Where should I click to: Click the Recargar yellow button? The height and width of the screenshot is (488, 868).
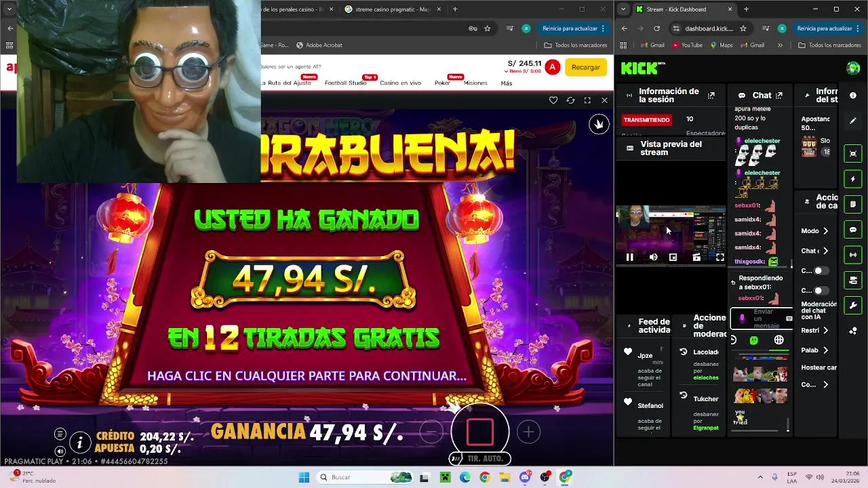586,67
